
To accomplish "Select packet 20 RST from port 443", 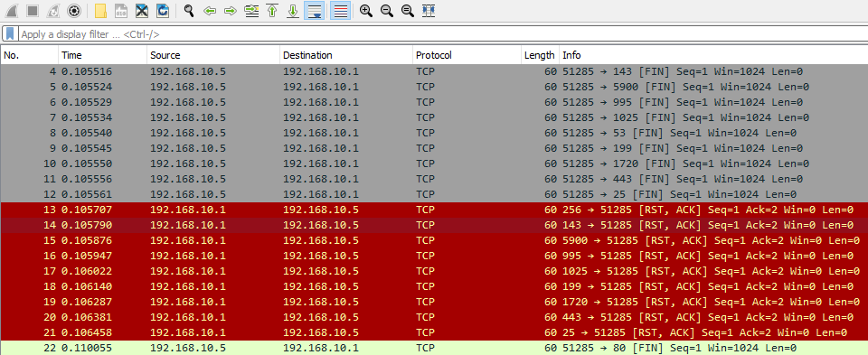I will 434,317.
